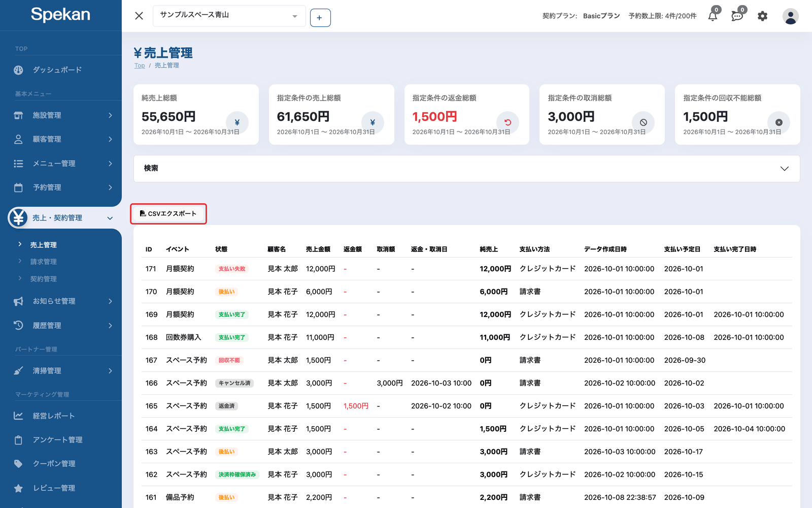Screen dimensions: 812x508
Task: Click the yen circle icon for 売上・契約管理
Action: [19, 218]
